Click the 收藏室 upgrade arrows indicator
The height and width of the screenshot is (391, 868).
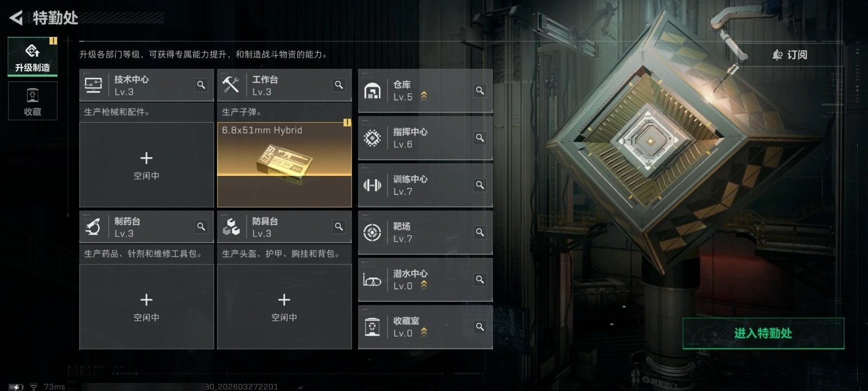tap(424, 332)
